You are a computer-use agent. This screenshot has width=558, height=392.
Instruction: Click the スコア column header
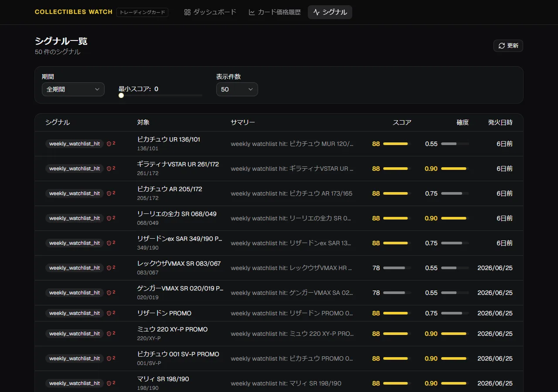point(402,122)
